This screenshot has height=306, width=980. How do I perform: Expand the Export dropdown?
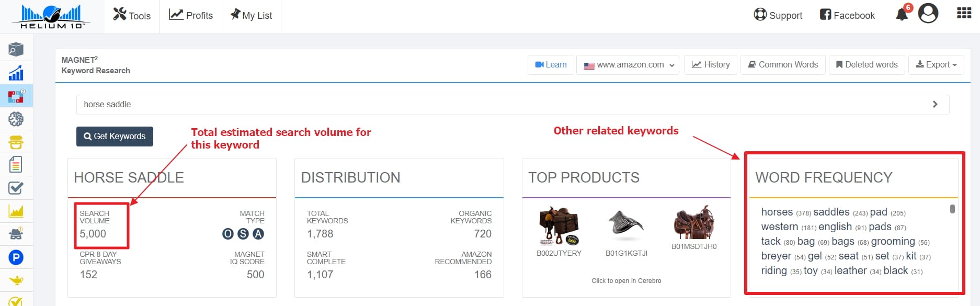click(936, 65)
